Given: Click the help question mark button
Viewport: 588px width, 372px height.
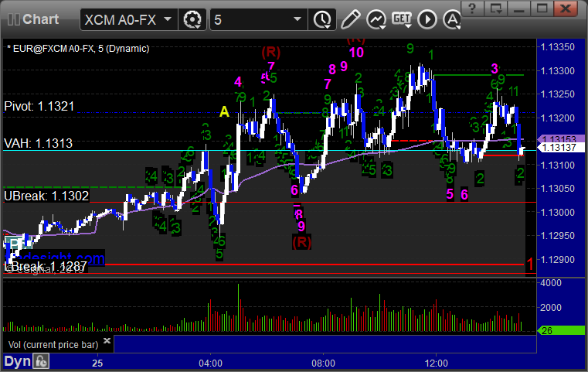Looking at the screenshot, I should (472, 9).
